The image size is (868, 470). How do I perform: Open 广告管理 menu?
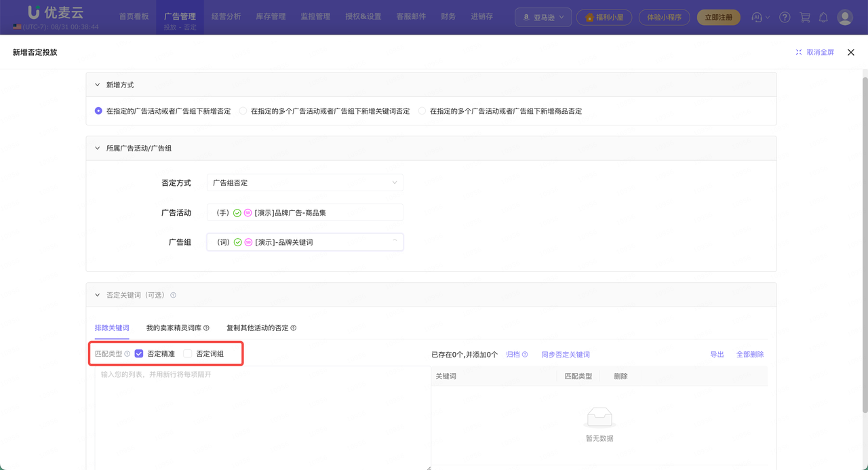click(x=180, y=16)
